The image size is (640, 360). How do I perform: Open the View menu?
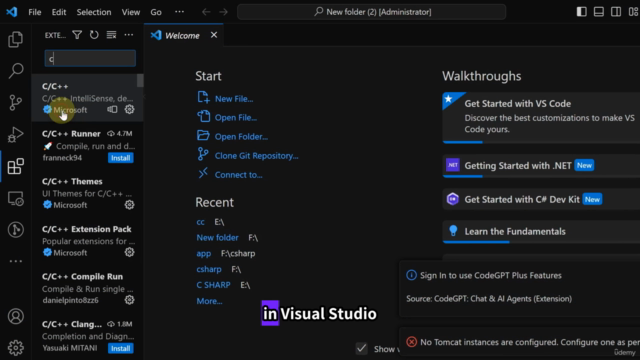(131, 12)
